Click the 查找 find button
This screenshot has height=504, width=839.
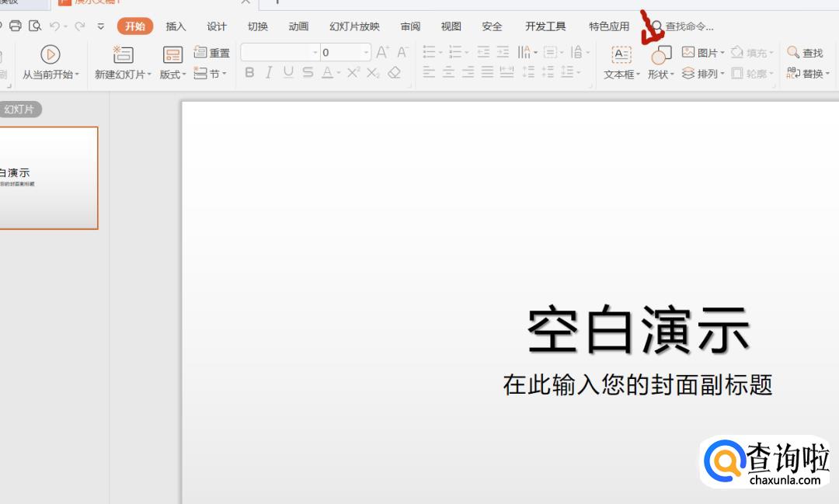805,53
